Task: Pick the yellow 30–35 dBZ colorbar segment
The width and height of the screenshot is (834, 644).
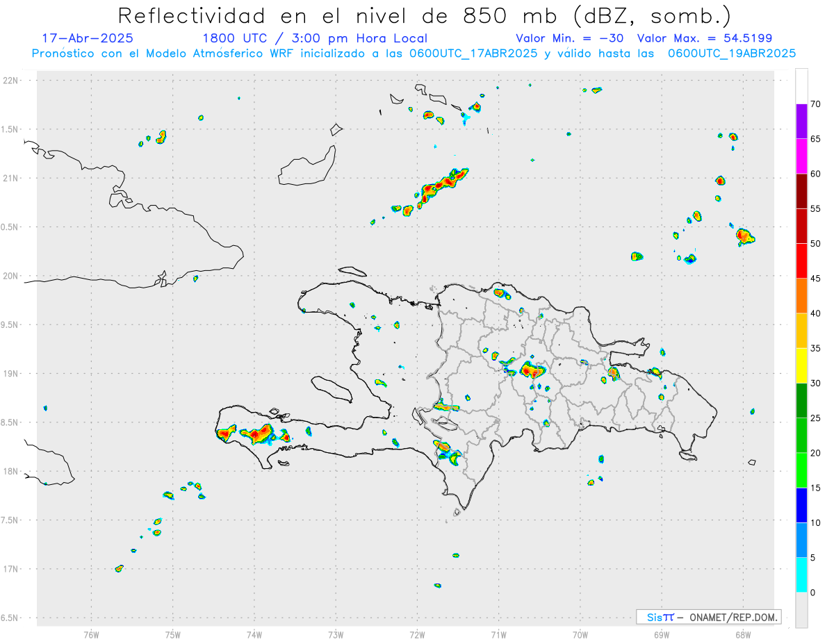Action: point(801,365)
